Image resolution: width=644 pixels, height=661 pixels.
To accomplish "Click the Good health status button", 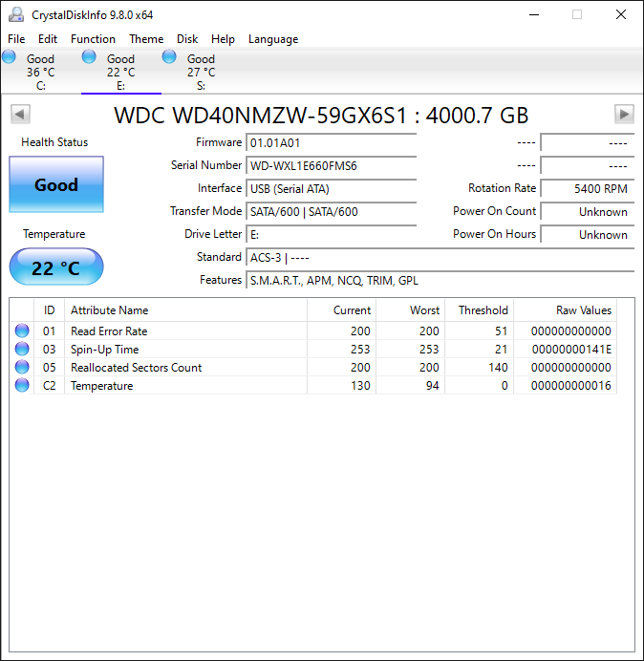I will coord(56,184).
